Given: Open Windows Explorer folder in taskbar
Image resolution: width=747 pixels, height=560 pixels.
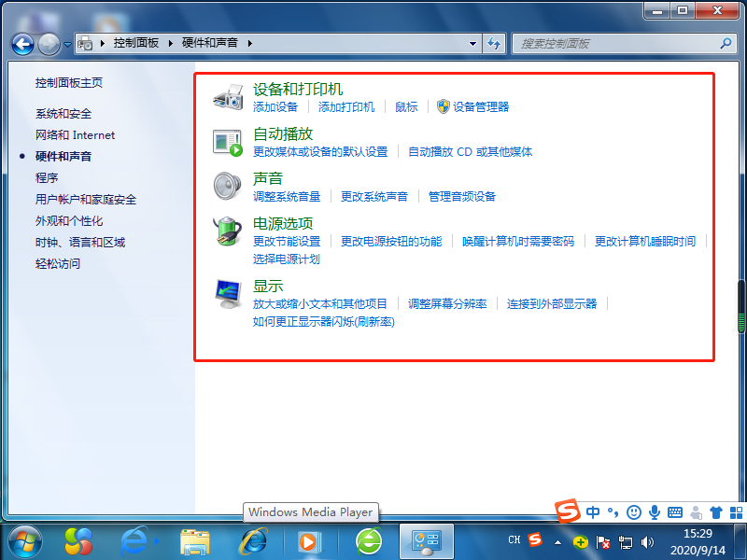Looking at the screenshot, I should coord(194,540).
